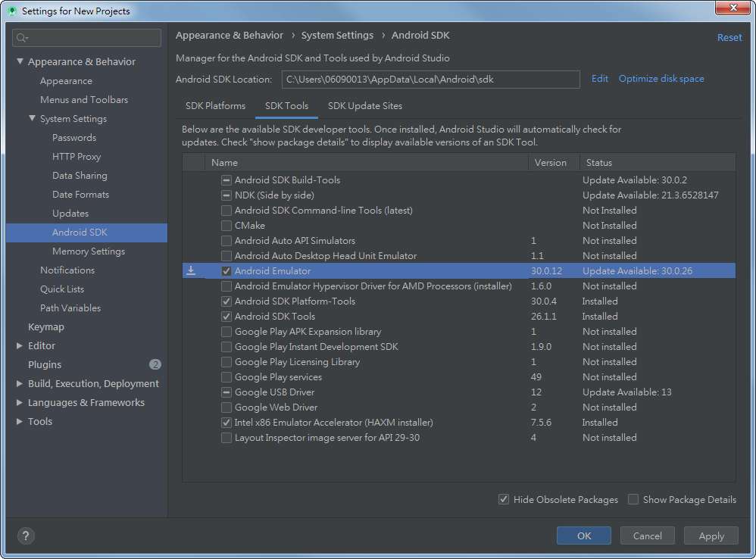Toggle NDK (Side by side) checkbox
Image resolution: width=756 pixels, height=559 pixels.
pos(226,195)
